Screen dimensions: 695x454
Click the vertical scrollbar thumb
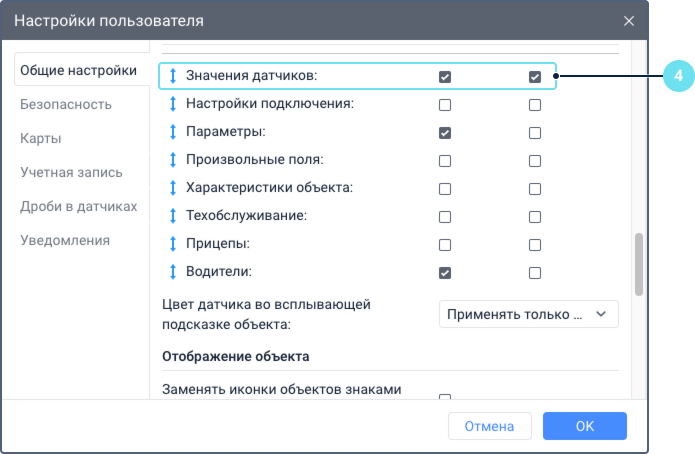click(639, 265)
